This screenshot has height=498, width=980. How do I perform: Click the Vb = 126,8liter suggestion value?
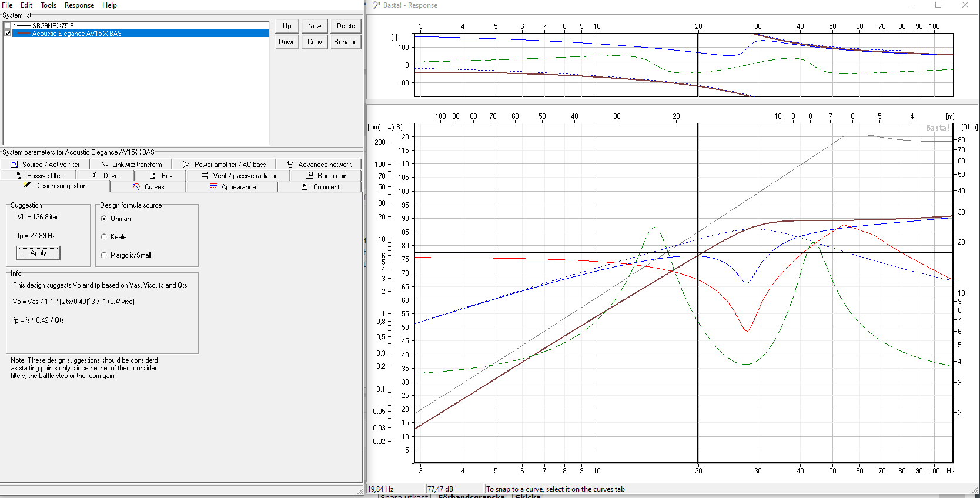pyautogui.click(x=38, y=217)
